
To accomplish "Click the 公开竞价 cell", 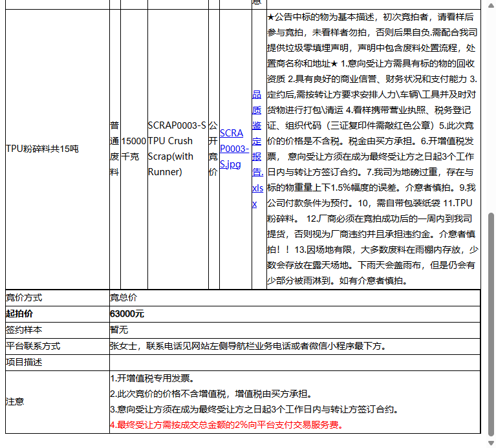I will pos(213,149).
